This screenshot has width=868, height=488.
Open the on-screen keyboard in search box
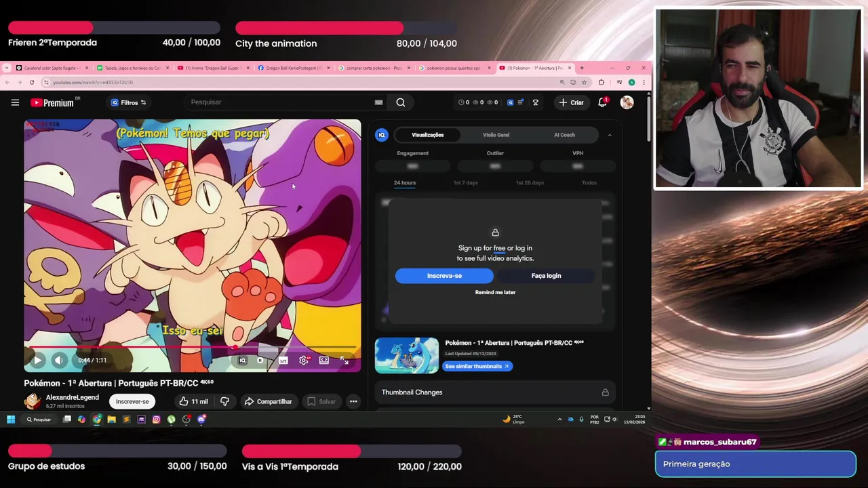click(x=378, y=102)
